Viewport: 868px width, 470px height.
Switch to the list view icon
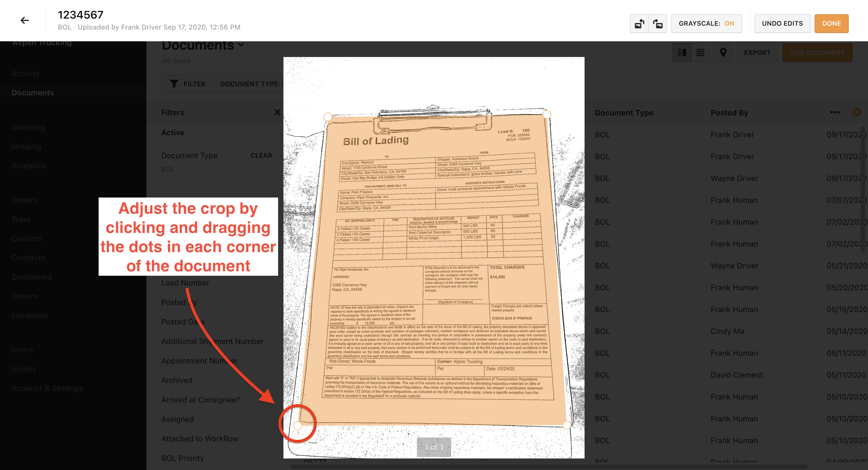(x=700, y=53)
